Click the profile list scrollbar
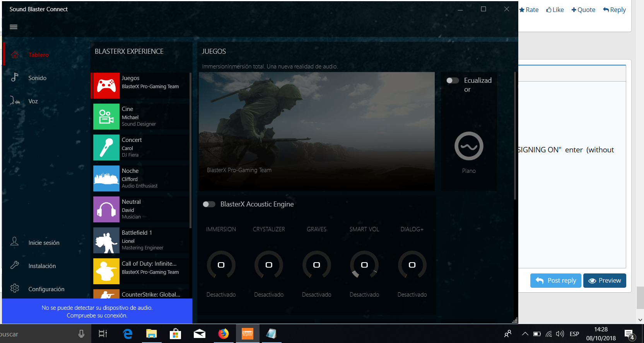This screenshot has height=343, width=644. [x=191, y=150]
